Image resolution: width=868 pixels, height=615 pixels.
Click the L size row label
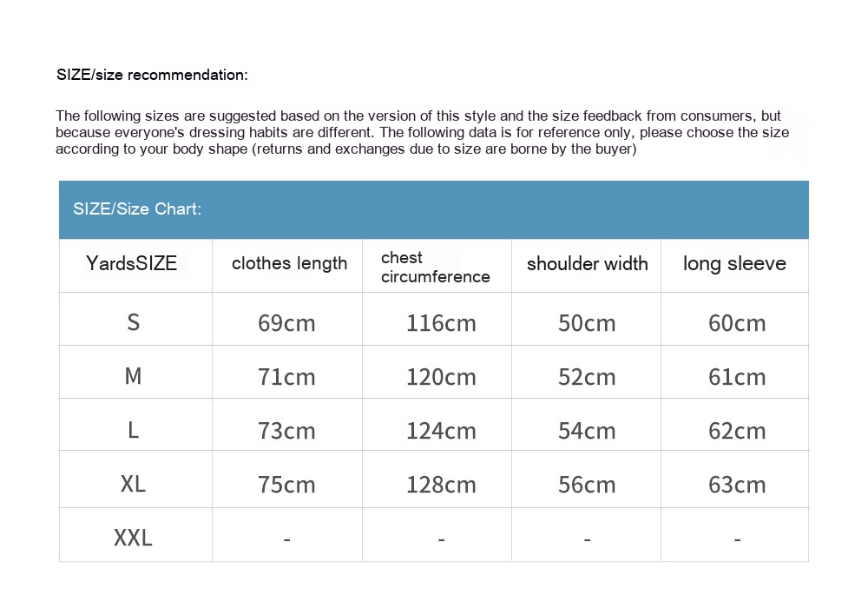point(133,430)
